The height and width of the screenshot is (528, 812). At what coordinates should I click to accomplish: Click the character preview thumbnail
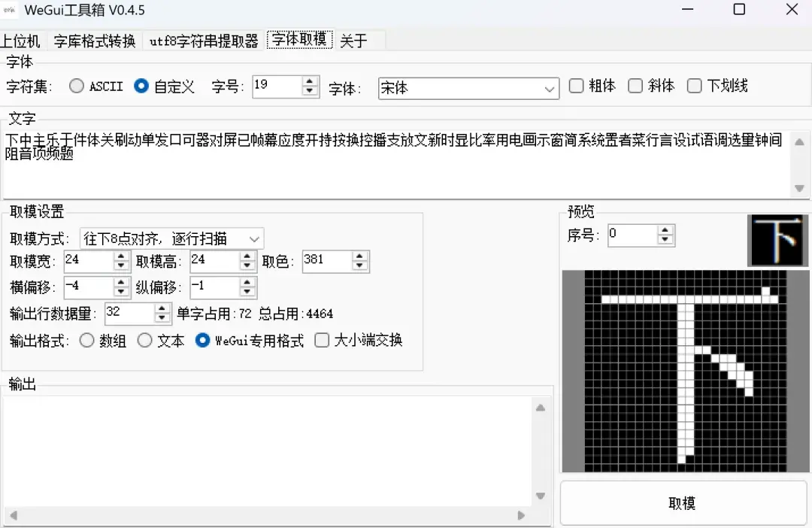click(x=777, y=241)
